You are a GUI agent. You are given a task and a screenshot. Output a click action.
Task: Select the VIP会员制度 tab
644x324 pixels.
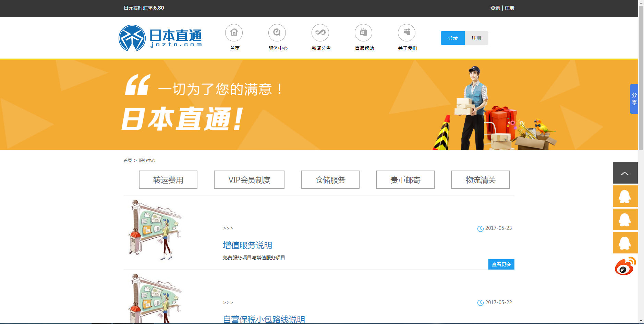tap(249, 180)
